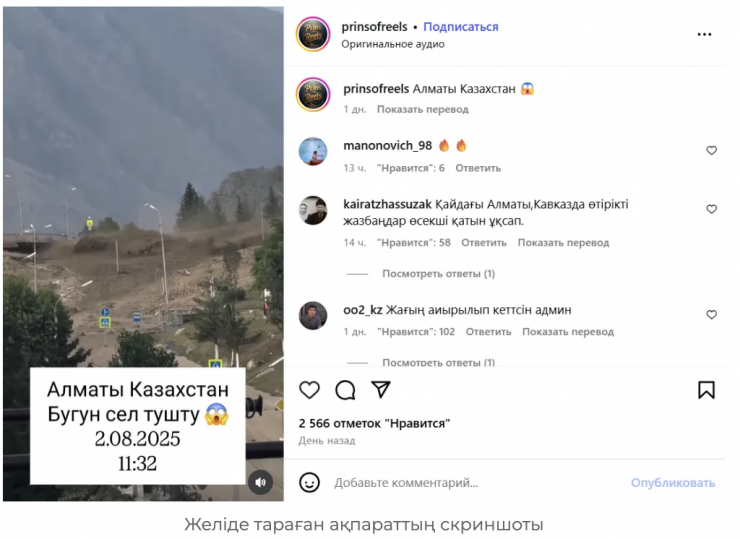The height and width of the screenshot is (539, 740).
Task: Save post using bookmark icon
Action: (706, 390)
